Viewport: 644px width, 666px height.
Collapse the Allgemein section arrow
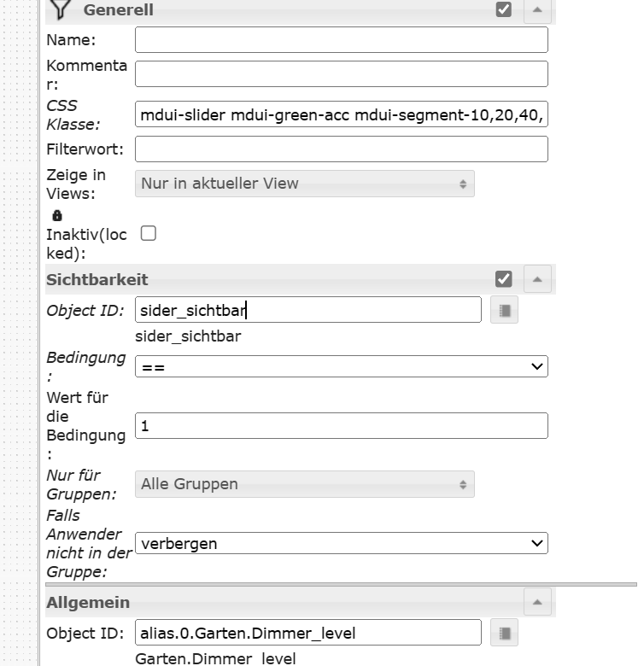pyautogui.click(x=536, y=602)
